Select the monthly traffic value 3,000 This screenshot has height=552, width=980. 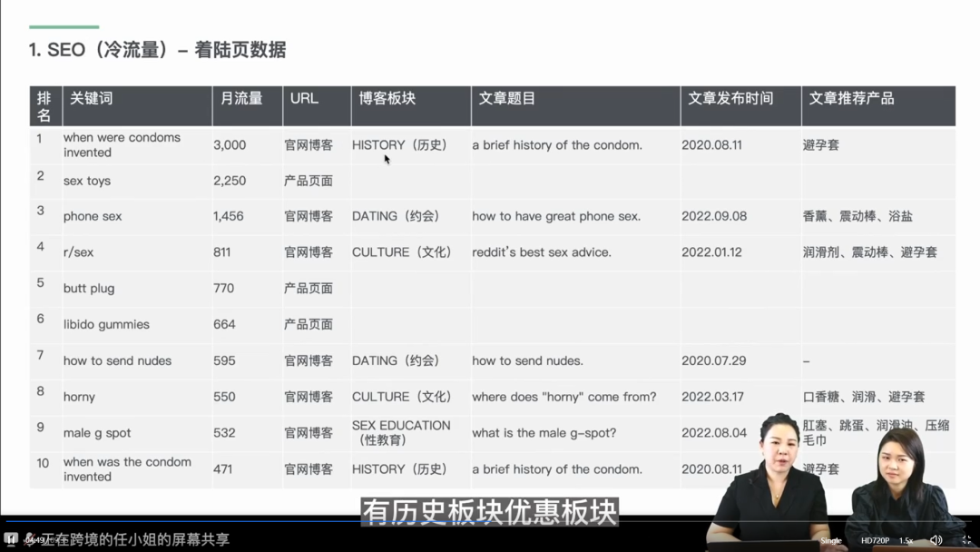230,145
